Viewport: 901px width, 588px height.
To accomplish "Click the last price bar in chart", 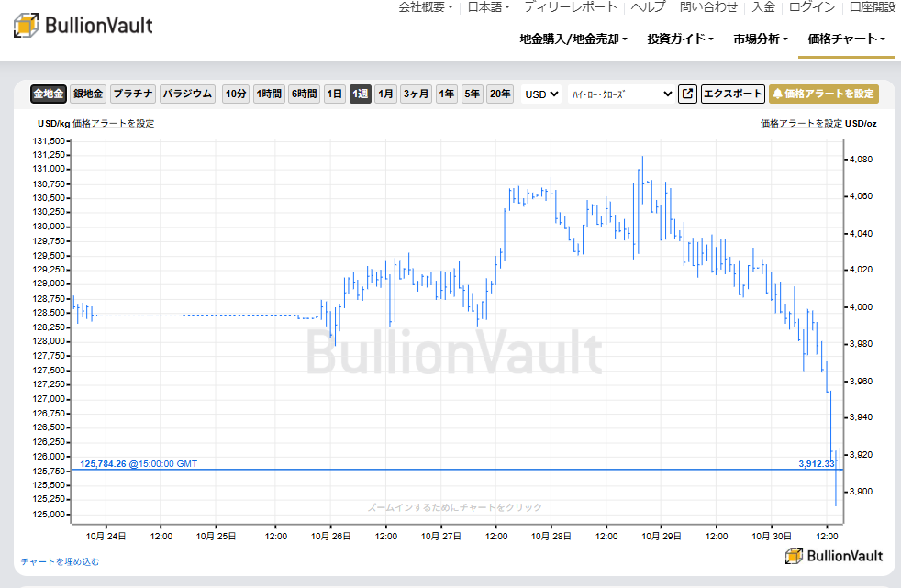I will [840, 459].
